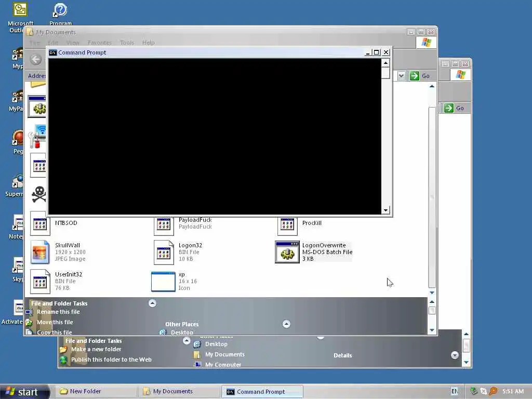Click the search tray icon near clock
The width and height of the screenshot is (532, 399).
pos(494,391)
